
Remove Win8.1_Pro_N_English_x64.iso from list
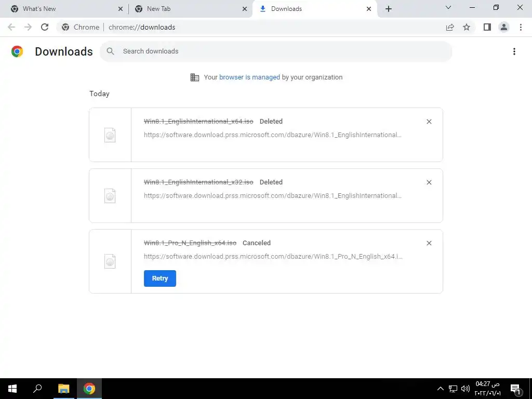point(429,243)
